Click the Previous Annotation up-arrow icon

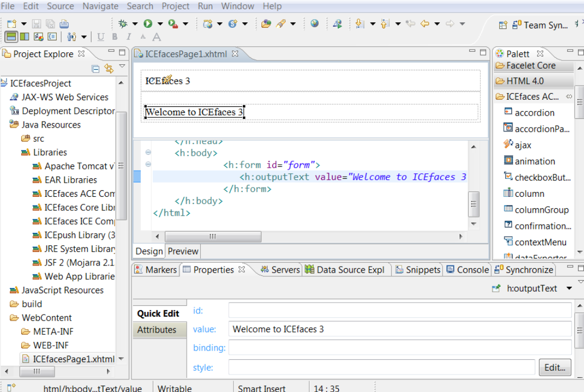coord(385,24)
